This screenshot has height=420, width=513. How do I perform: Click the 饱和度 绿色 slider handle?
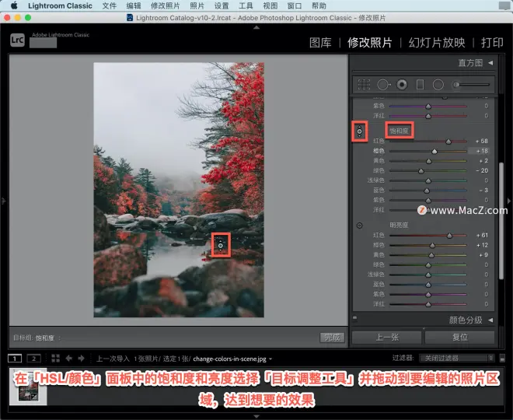[421, 171]
